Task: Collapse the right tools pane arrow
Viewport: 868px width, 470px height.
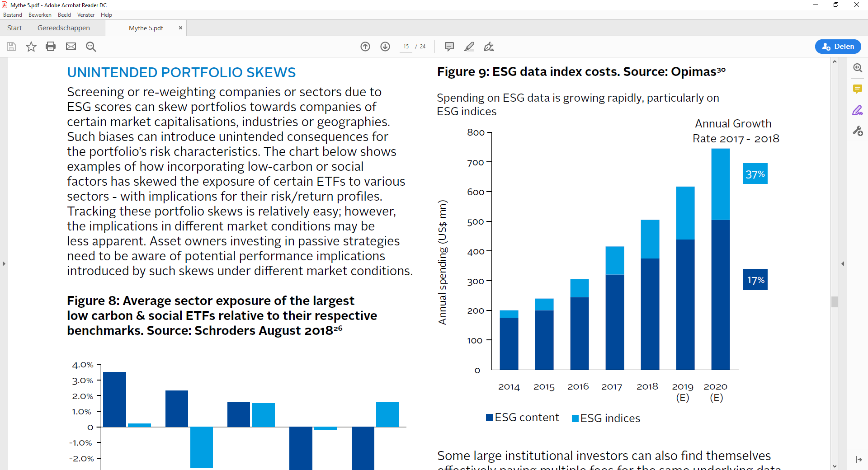Action: (x=843, y=263)
